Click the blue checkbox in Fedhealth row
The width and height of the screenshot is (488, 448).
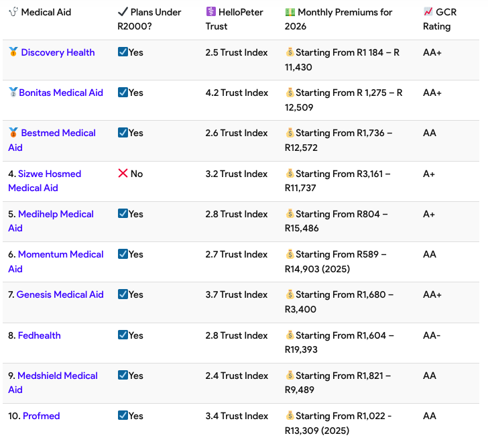click(123, 335)
